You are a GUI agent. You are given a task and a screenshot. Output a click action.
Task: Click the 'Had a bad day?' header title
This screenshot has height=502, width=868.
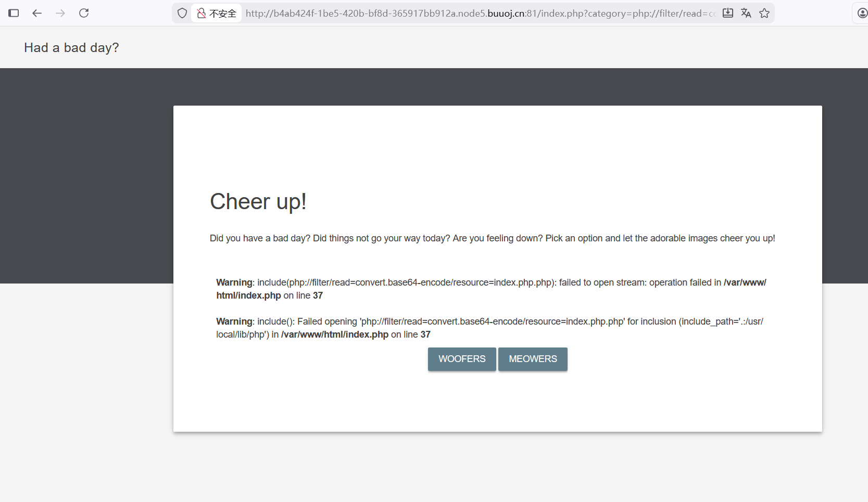coord(71,47)
